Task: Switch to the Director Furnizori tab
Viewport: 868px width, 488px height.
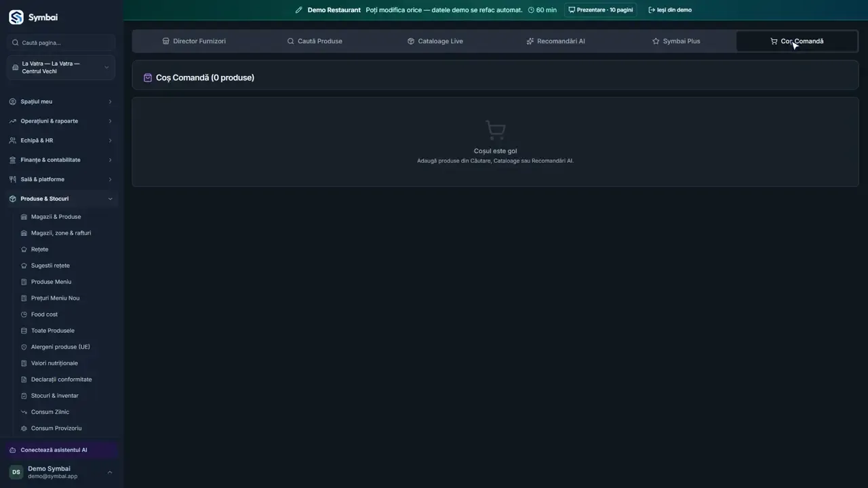Action: click(x=194, y=41)
